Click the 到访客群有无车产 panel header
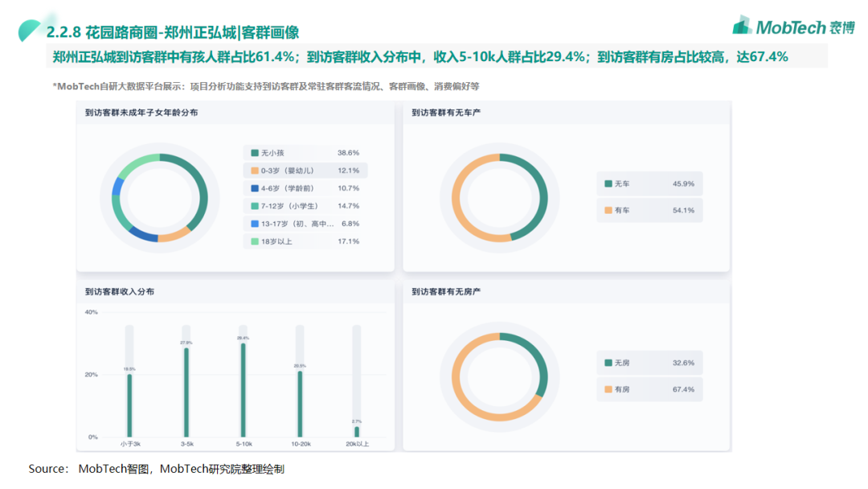Viewport: 868px width, 489px height. coord(446,113)
